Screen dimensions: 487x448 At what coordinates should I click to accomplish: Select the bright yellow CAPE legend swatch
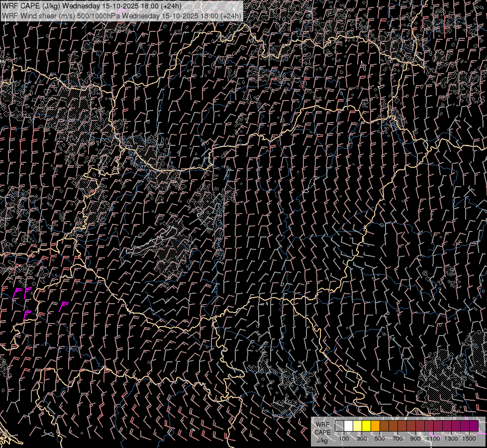(367, 426)
